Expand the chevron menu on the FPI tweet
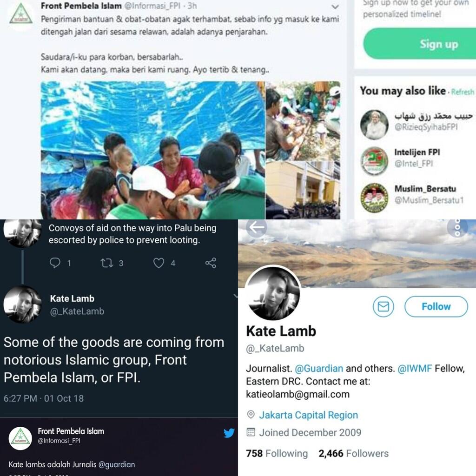The image size is (476, 476). pyautogui.click(x=335, y=7)
